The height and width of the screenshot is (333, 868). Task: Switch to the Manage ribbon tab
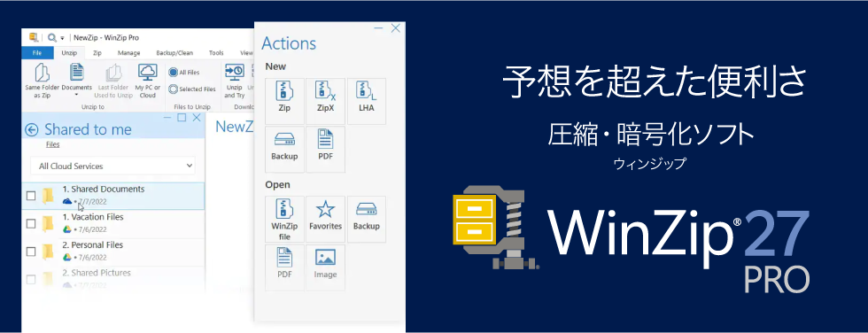tap(129, 53)
